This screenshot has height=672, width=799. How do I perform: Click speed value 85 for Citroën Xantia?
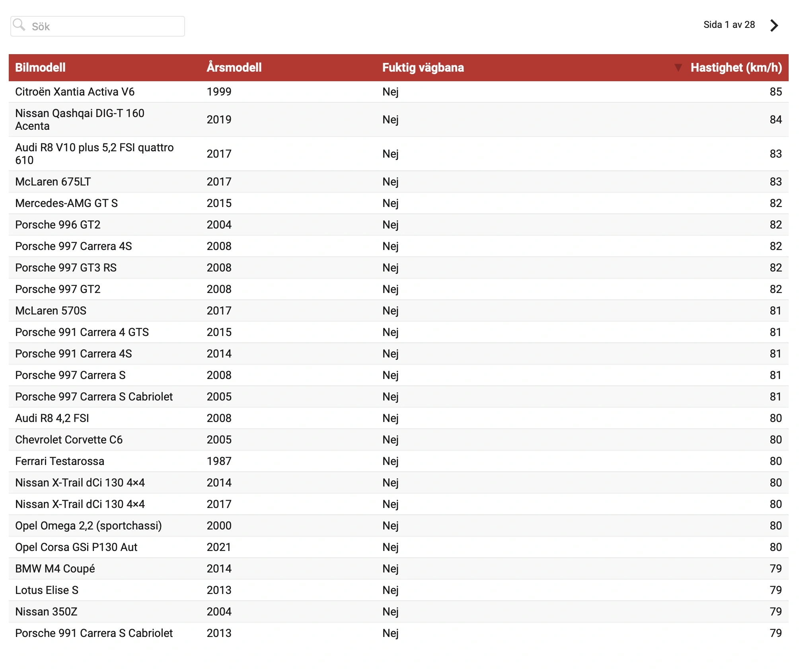(776, 92)
